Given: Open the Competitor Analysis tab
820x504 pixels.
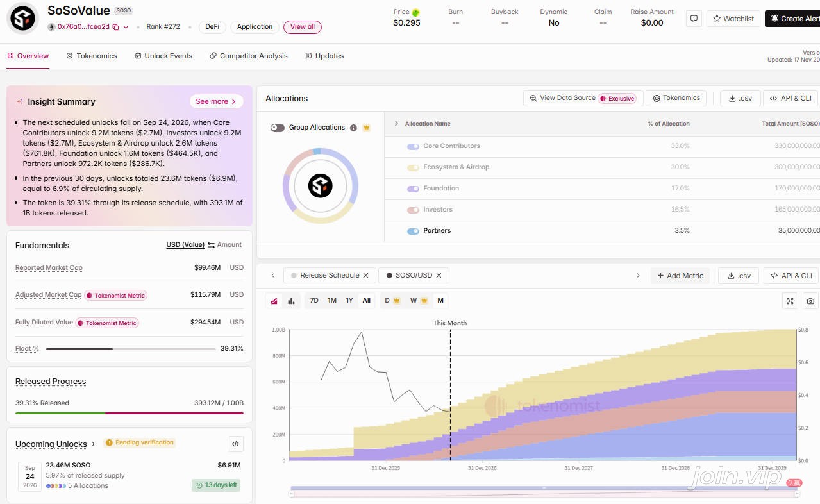Looking at the screenshot, I should point(249,56).
